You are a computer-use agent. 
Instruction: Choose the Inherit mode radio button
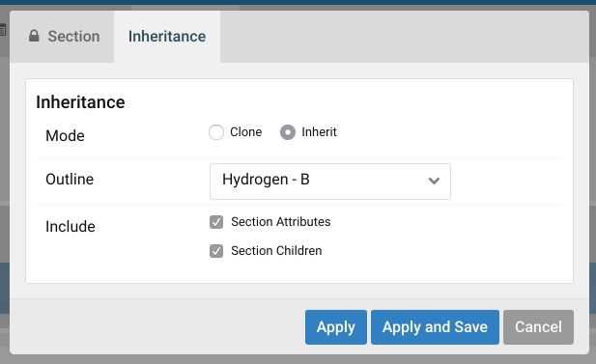coord(288,132)
